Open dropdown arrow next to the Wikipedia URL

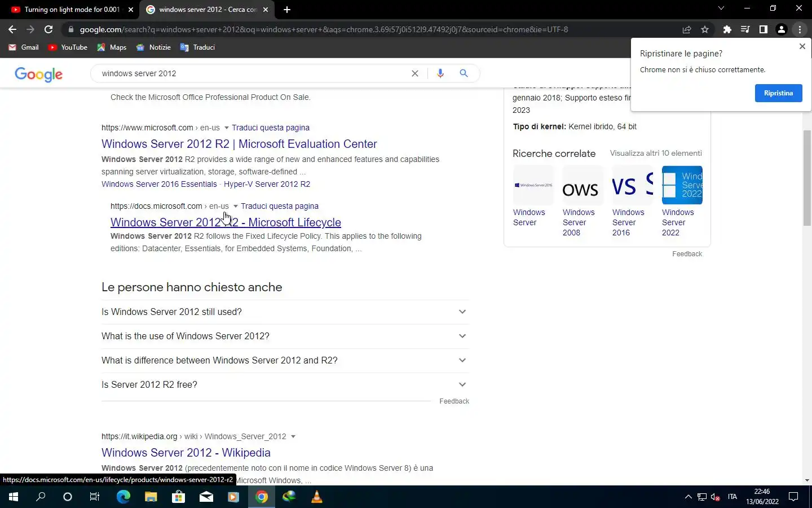293,437
